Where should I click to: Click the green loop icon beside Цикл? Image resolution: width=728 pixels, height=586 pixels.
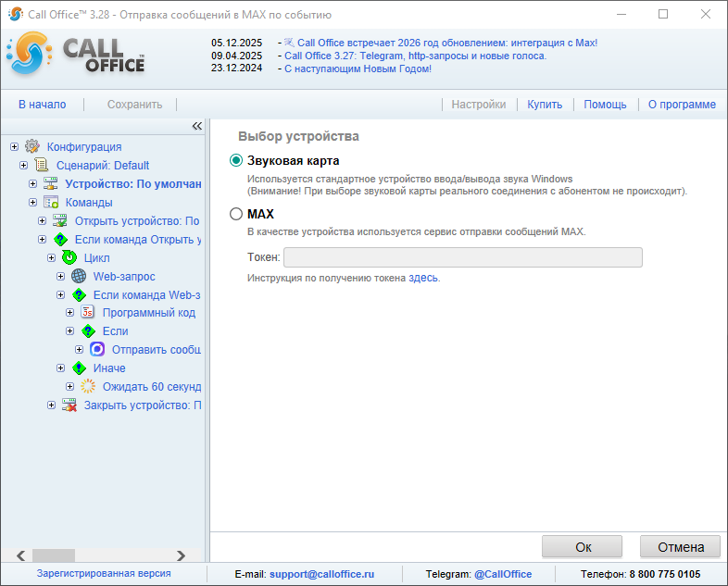[x=69, y=257]
